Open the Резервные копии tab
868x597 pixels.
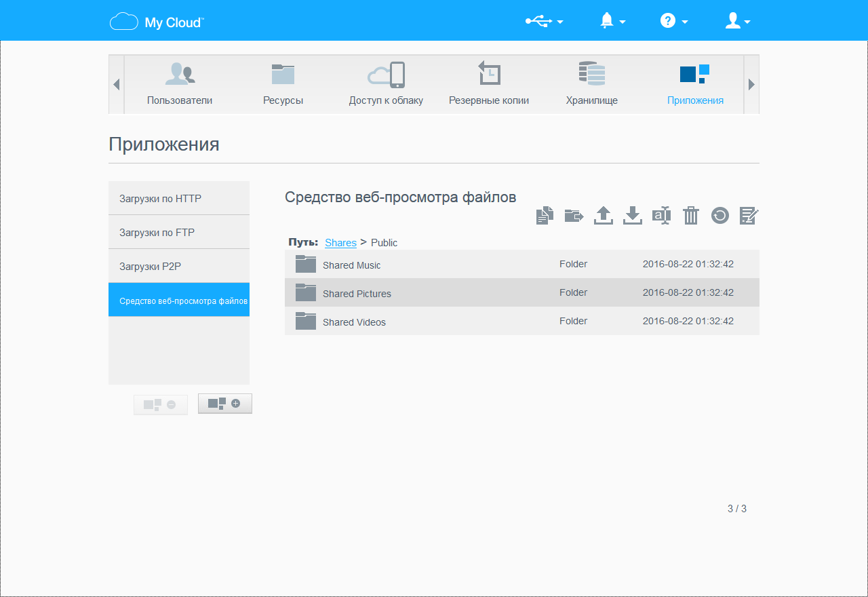(x=489, y=85)
